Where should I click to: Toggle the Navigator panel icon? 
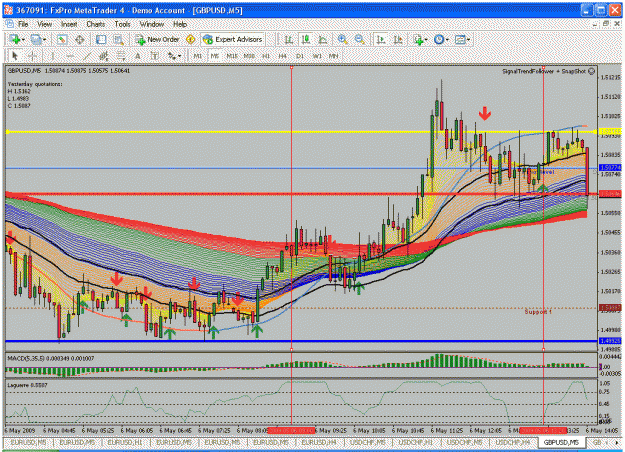coord(101,39)
